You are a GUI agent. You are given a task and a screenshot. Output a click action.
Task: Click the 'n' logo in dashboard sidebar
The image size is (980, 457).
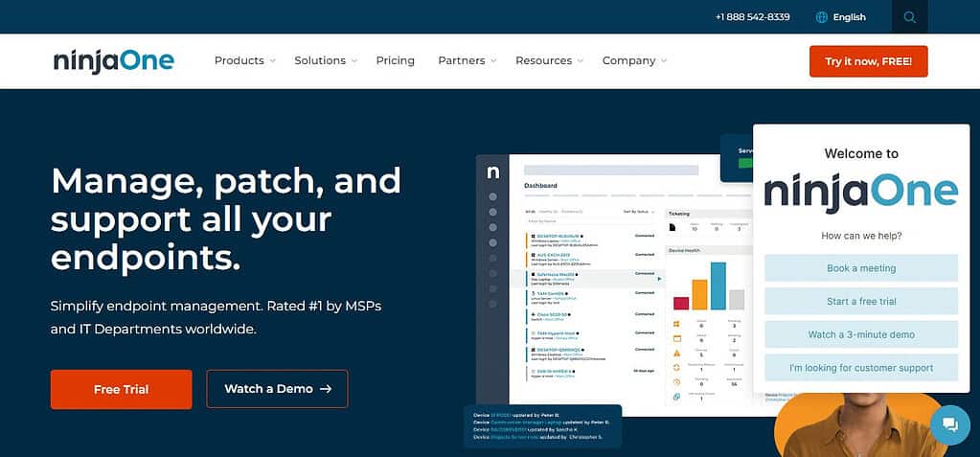(x=493, y=171)
